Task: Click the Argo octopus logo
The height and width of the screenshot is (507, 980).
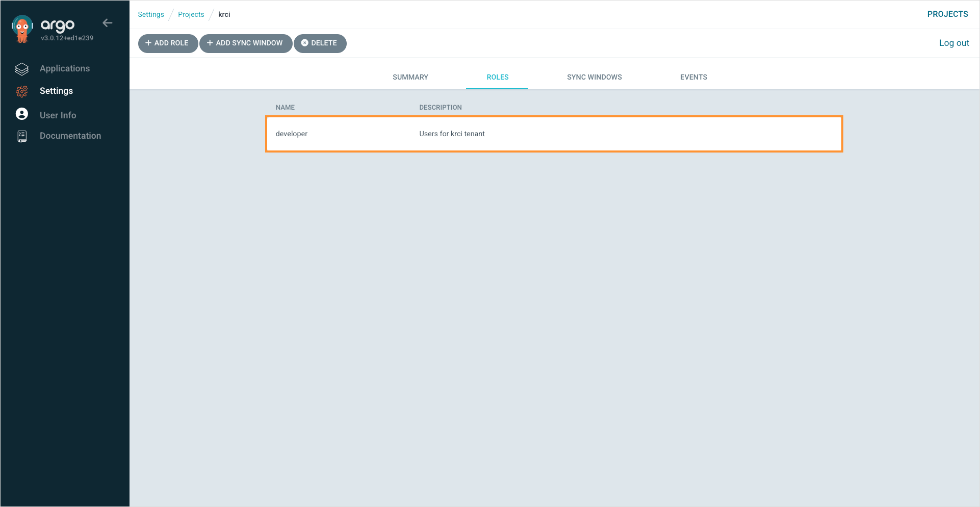Action: click(x=22, y=29)
